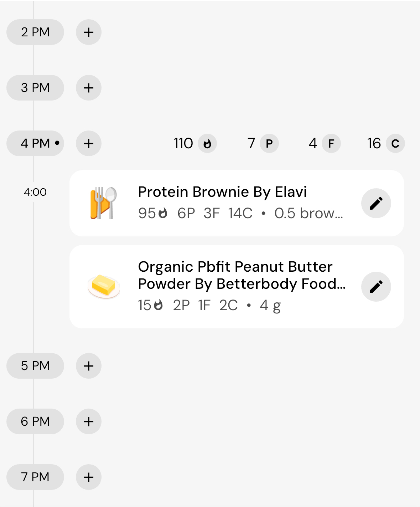
Task: Open the Protein Brownie By Elavi card
Action: [x=237, y=203]
